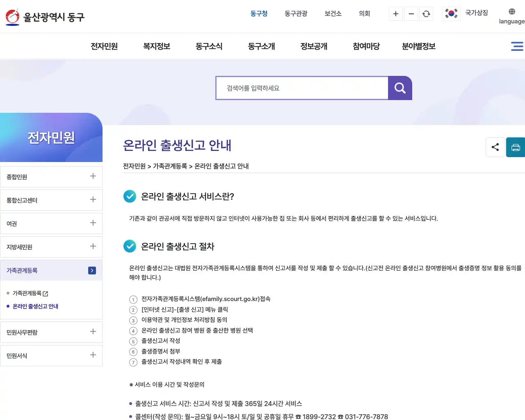Open 참여마당 main menu

[366, 46]
